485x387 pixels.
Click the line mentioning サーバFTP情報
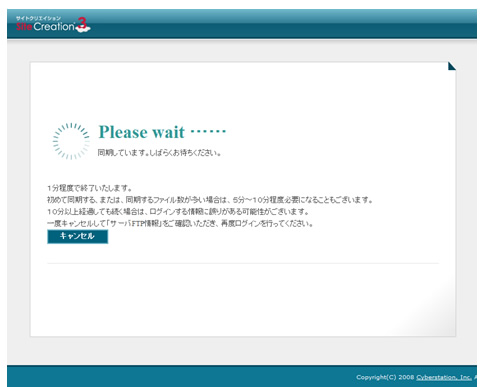tap(180, 223)
